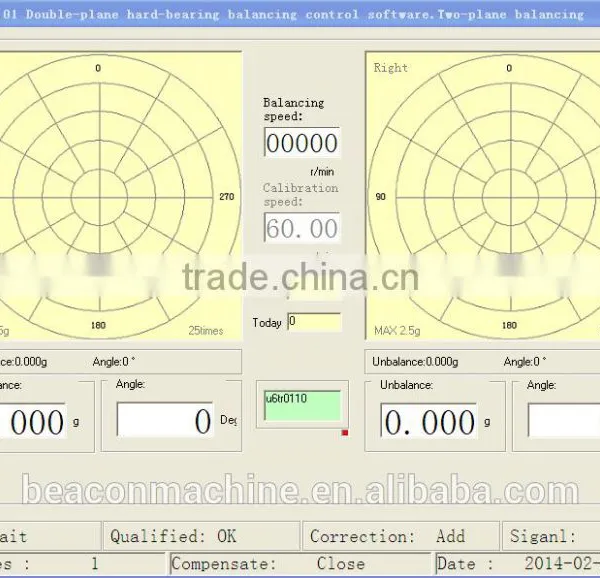Click the 'Qualified: OK' status cell

[x=201, y=536]
